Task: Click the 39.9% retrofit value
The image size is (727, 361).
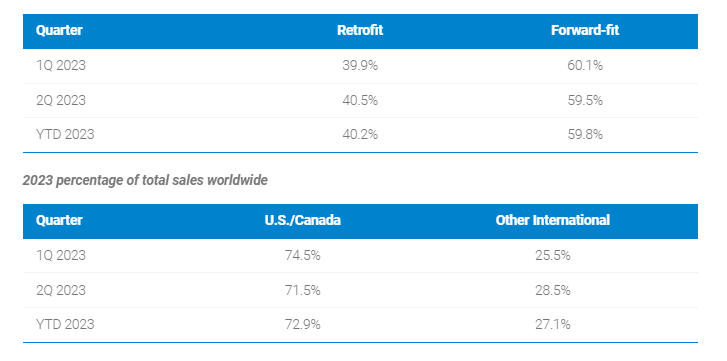Action: (360, 66)
